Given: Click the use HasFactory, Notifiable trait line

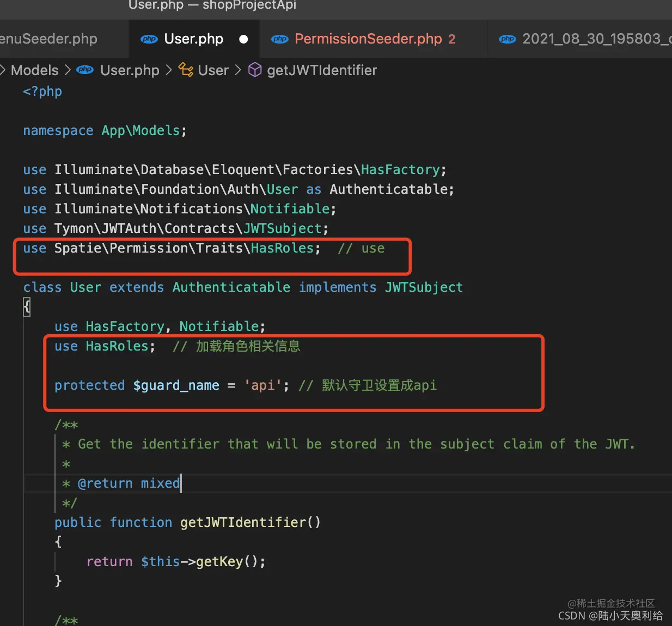Looking at the screenshot, I should click(x=160, y=327).
